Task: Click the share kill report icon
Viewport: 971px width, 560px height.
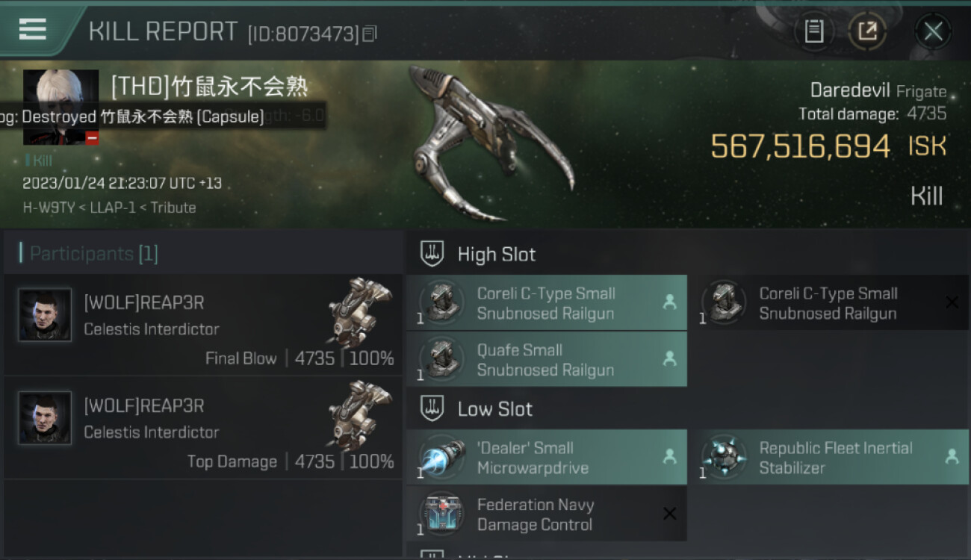Action: click(x=867, y=31)
